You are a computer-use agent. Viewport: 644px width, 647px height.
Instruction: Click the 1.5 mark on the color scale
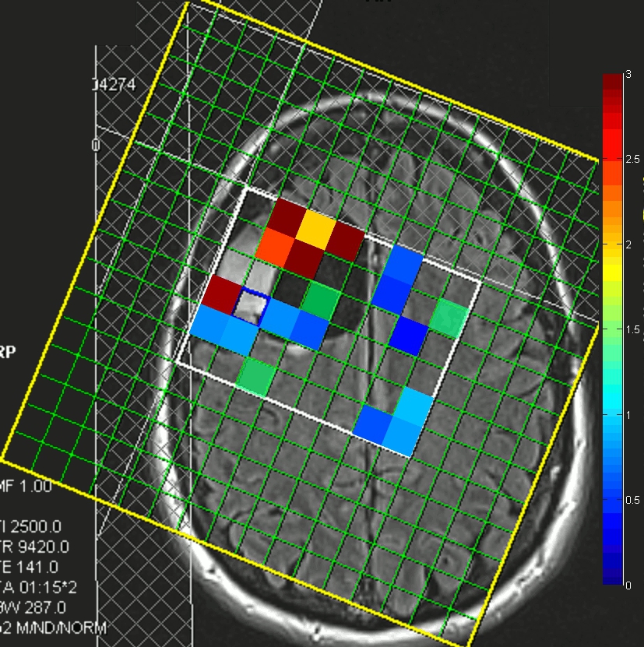click(x=628, y=329)
